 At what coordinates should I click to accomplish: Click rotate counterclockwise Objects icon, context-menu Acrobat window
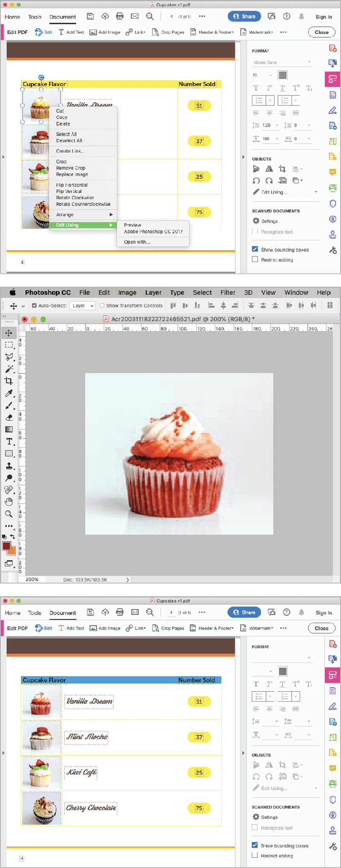(256, 180)
